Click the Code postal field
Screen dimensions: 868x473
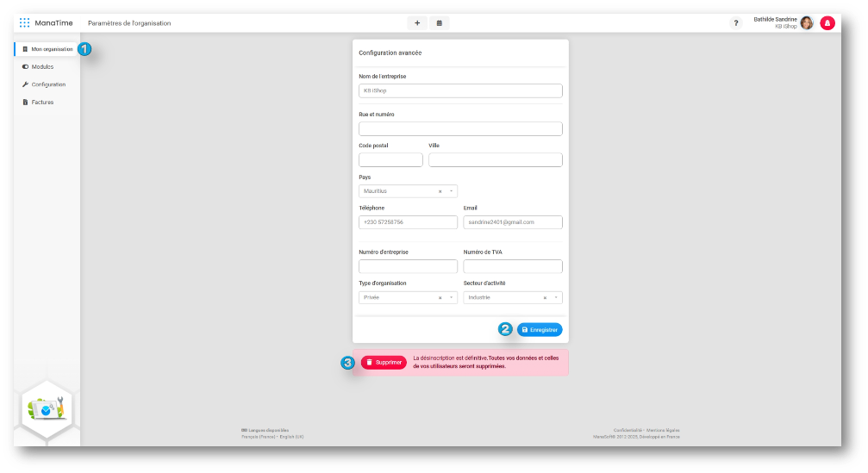tap(390, 160)
